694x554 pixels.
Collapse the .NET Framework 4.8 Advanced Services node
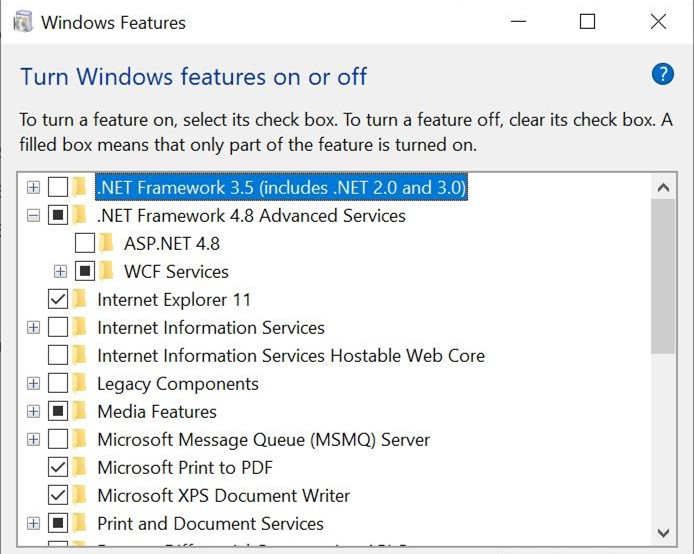33,215
